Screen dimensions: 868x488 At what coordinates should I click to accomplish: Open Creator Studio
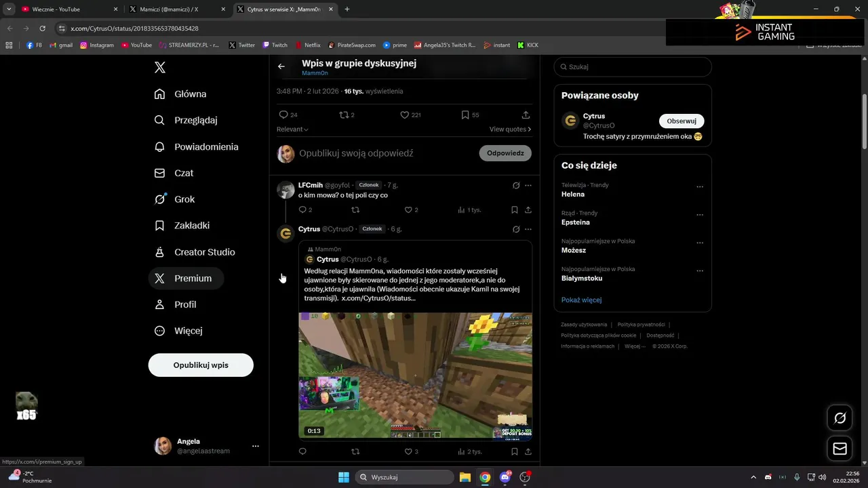click(195, 252)
